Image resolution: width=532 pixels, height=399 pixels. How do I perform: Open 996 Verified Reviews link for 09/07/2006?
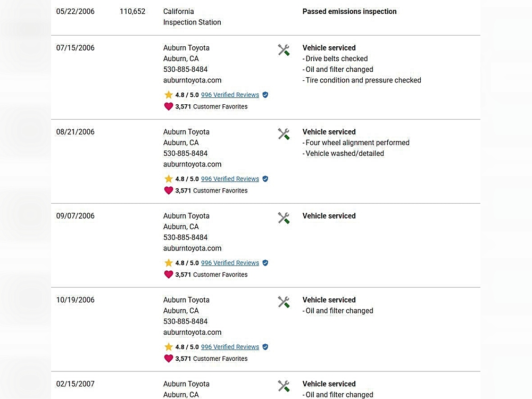tap(230, 263)
